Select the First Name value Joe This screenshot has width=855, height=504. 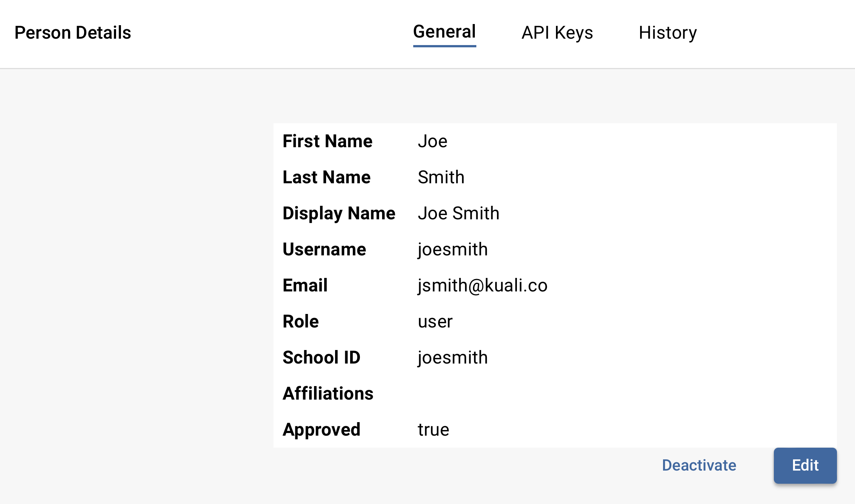point(432,142)
